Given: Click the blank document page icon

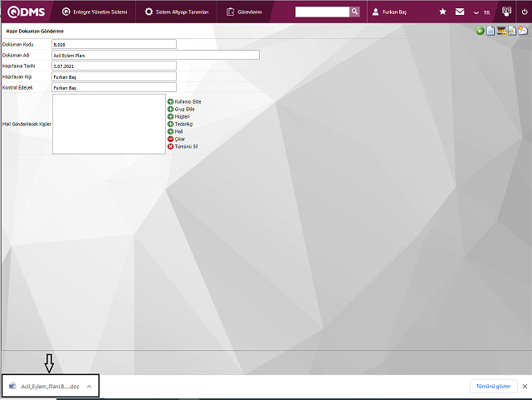Looking at the screenshot, I should coord(491,31).
